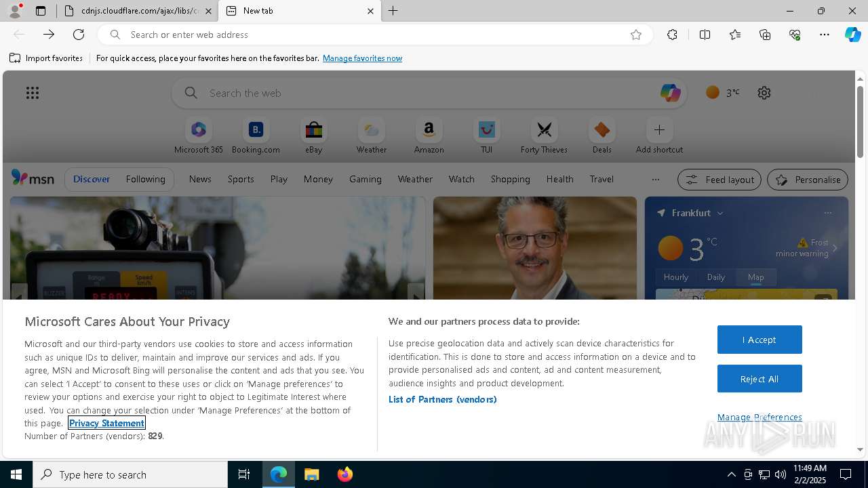
Task: Focus the Search the web box
Action: pyautogui.click(x=429, y=93)
